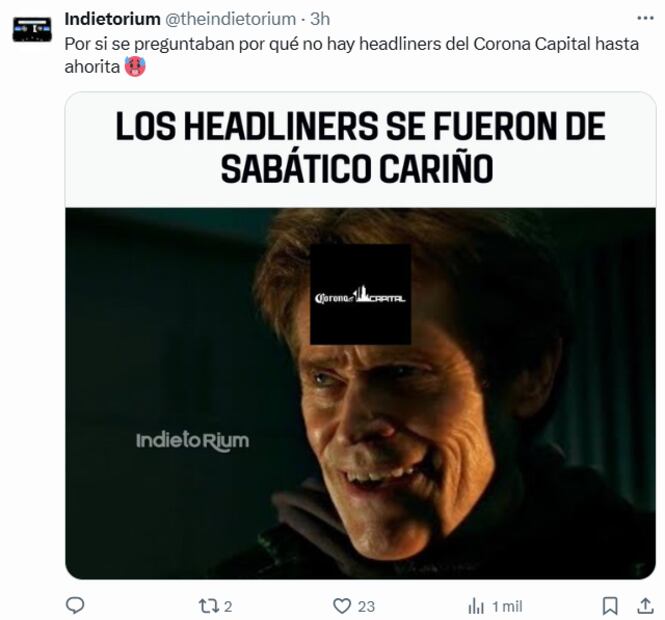This screenshot has height=620, width=665.
Task: Open the @theindietorium handle link
Action: pos(230,19)
